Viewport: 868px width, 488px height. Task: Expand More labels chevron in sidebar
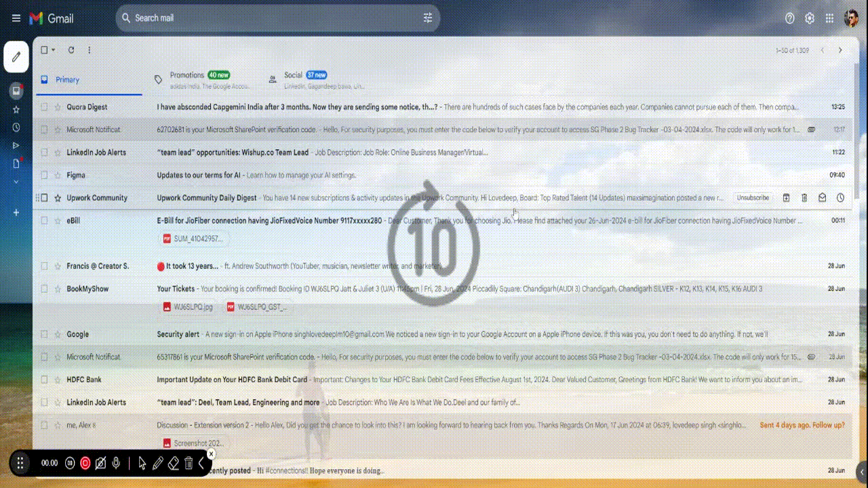pos(16,182)
